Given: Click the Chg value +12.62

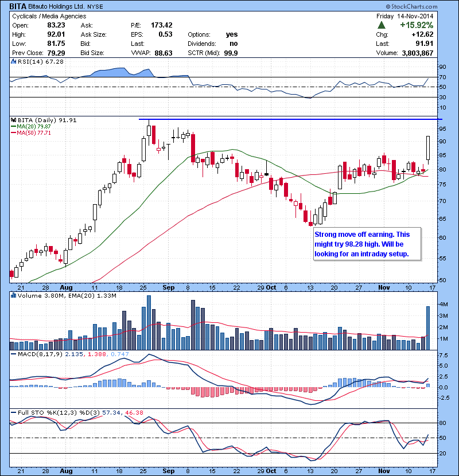Looking at the screenshot, I should [x=422, y=34].
